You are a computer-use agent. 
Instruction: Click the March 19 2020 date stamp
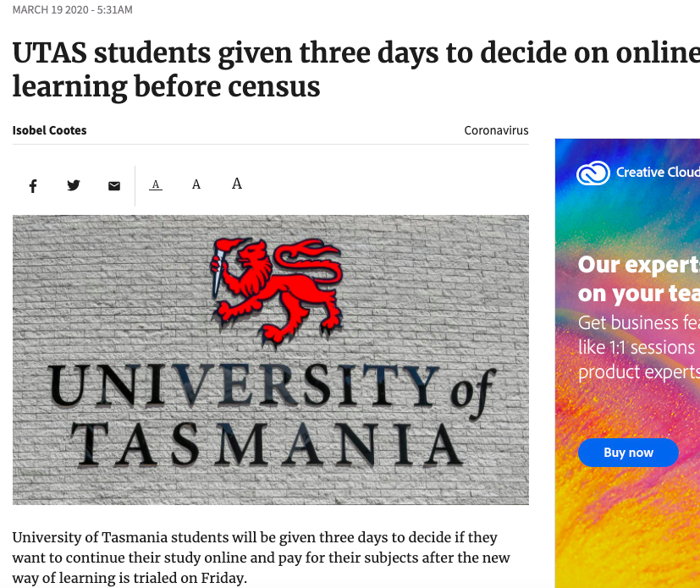[x=72, y=10]
